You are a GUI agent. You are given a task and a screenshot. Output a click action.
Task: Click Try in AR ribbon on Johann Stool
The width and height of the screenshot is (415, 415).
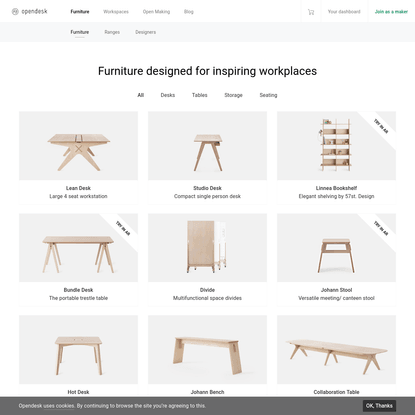[x=381, y=228]
